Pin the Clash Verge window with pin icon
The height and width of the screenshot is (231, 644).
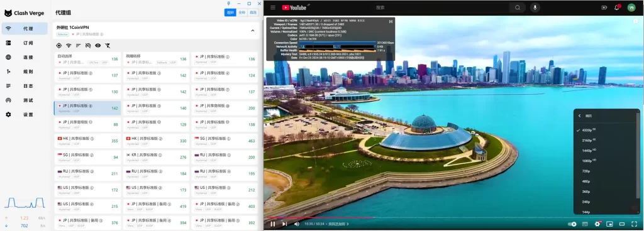pyautogui.click(x=229, y=3)
